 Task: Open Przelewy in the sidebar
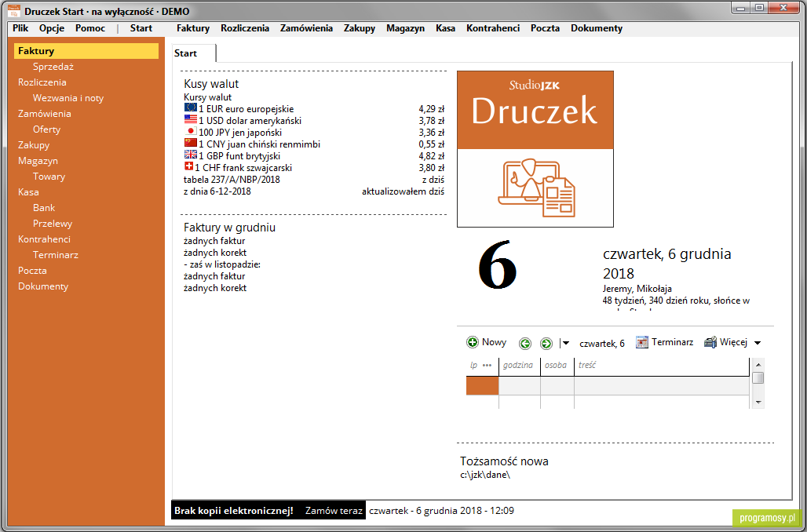coord(53,224)
